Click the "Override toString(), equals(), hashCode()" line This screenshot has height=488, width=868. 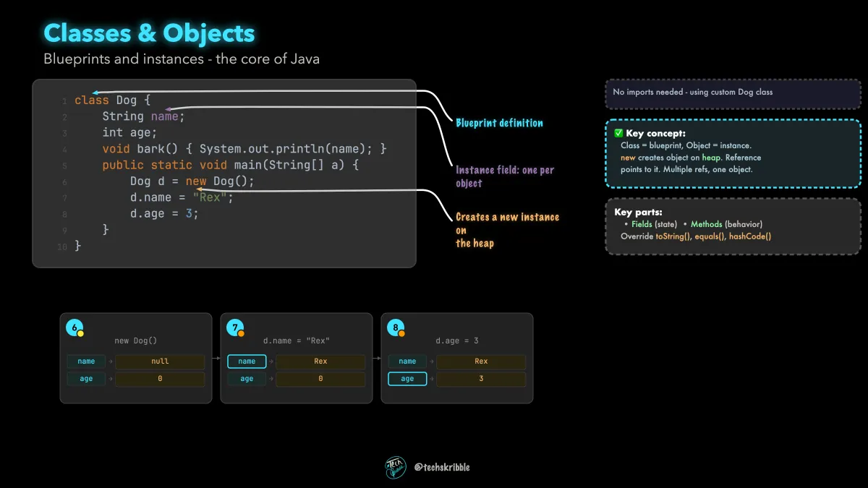696,236
